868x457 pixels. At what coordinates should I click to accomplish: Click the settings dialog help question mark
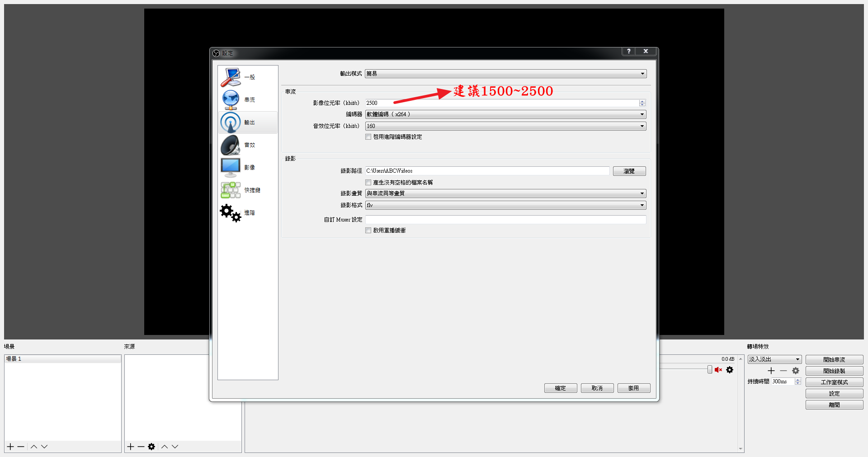click(x=628, y=51)
